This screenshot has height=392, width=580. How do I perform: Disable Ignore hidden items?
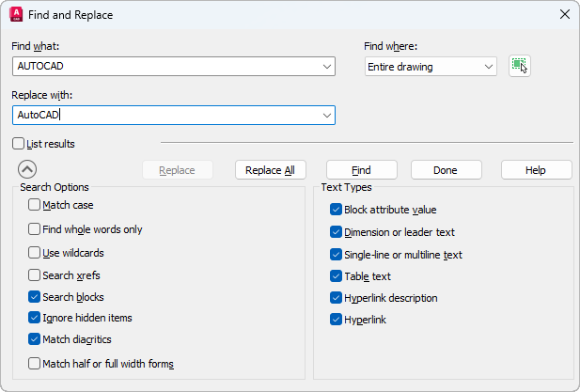(35, 318)
